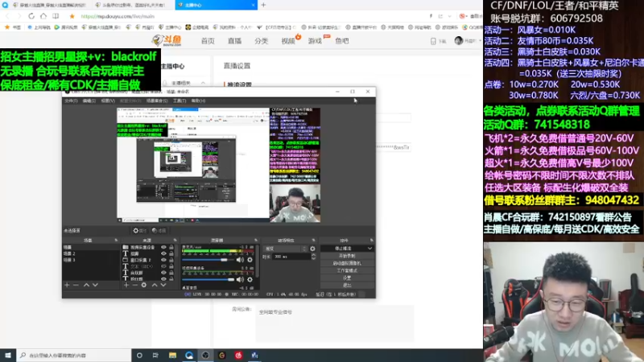This screenshot has height=362, width=644.
Task: Open the scene transition type dropdown
Action: coord(286,249)
